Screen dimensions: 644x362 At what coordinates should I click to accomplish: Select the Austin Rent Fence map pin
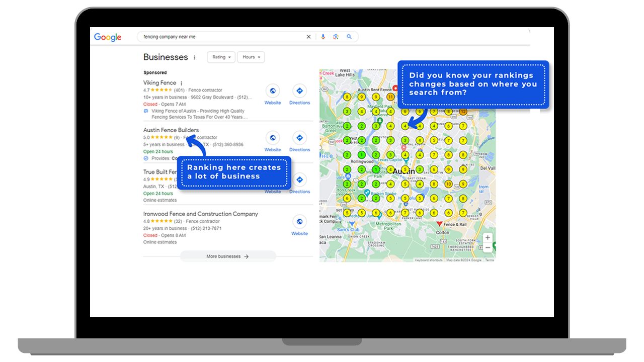(395, 88)
